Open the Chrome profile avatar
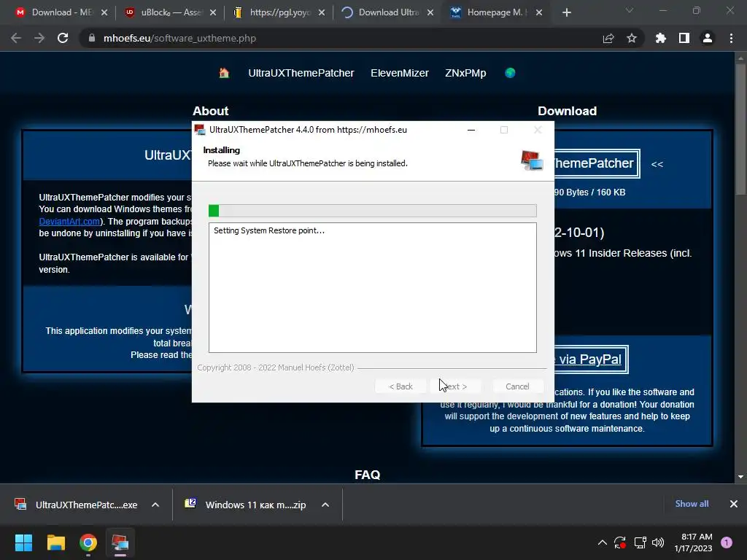The width and height of the screenshot is (747, 560). pos(708,38)
